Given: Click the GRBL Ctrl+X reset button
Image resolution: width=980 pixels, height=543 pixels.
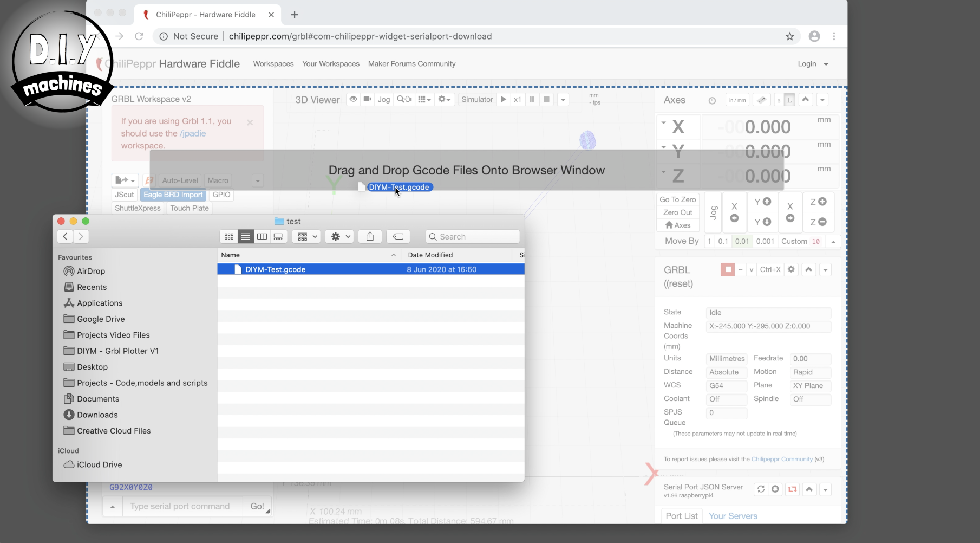Looking at the screenshot, I should pyautogui.click(x=770, y=269).
